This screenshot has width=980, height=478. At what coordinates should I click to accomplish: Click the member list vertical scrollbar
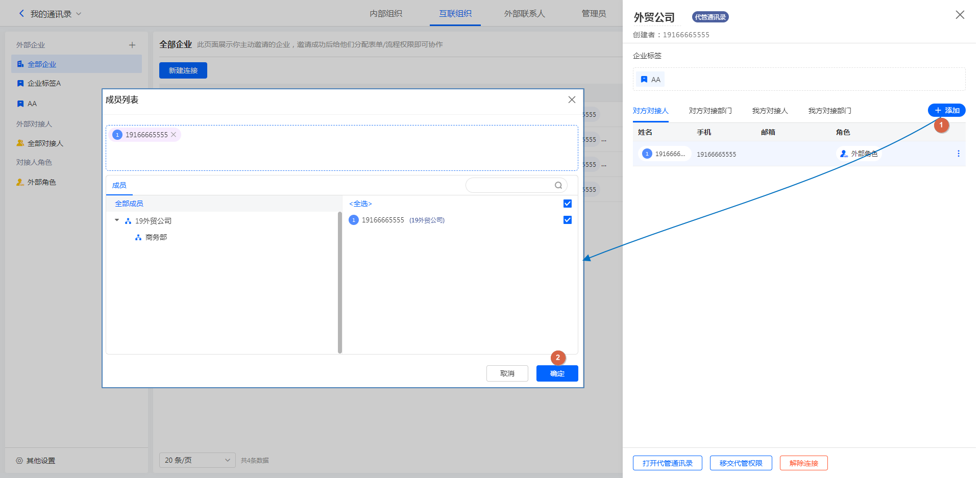[x=340, y=281]
